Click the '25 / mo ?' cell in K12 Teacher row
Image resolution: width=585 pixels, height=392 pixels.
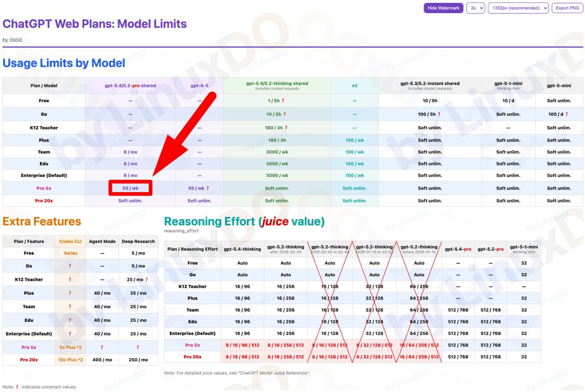138,280
